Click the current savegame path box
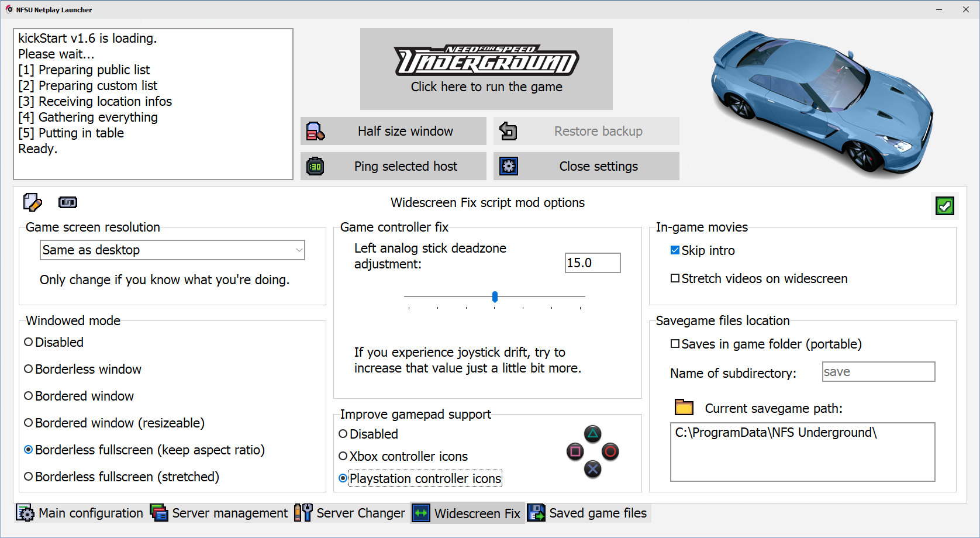 [x=803, y=452]
